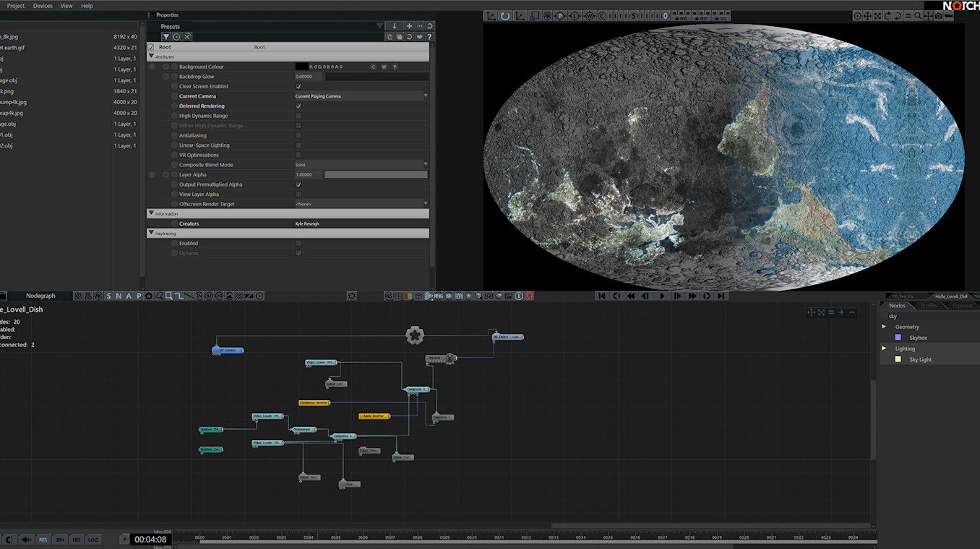Viewport: 980px width, 549px height.
Task: Open the View menu
Action: tap(66, 6)
